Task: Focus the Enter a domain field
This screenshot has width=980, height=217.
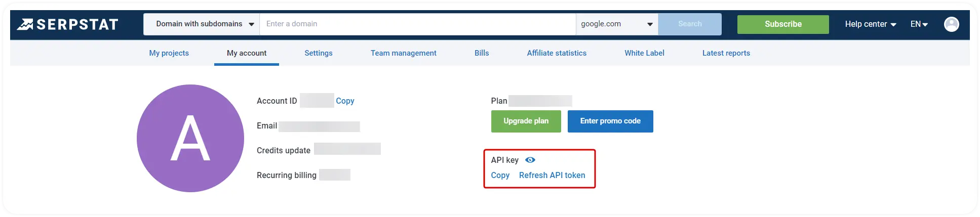Action: pos(417,24)
